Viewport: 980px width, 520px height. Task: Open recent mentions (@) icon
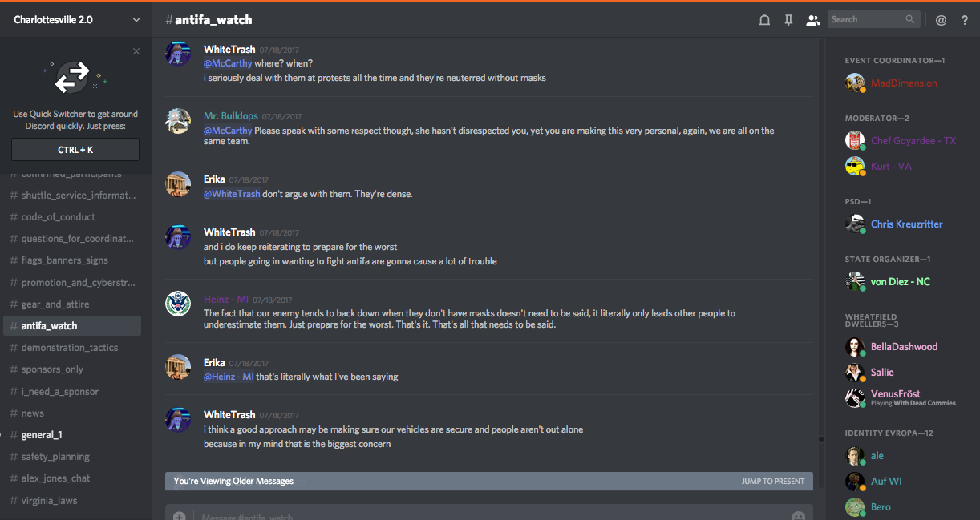pos(941,20)
